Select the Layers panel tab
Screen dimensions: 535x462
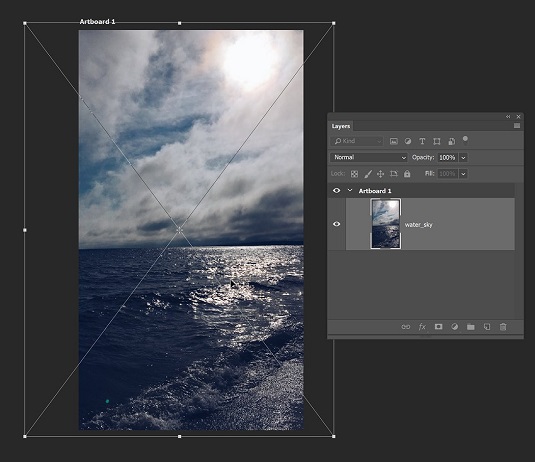pyautogui.click(x=341, y=126)
